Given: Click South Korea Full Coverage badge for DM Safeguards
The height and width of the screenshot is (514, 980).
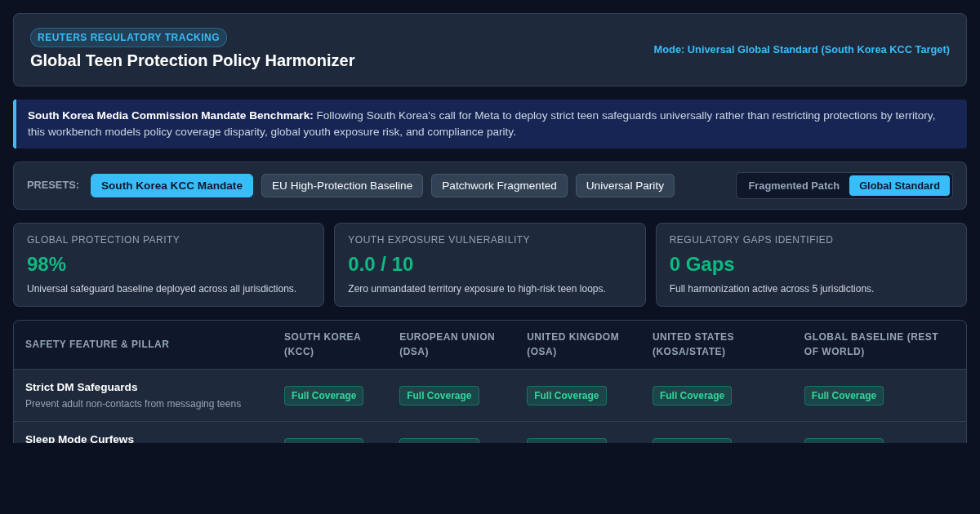Looking at the screenshot, I should click(323, 396).
